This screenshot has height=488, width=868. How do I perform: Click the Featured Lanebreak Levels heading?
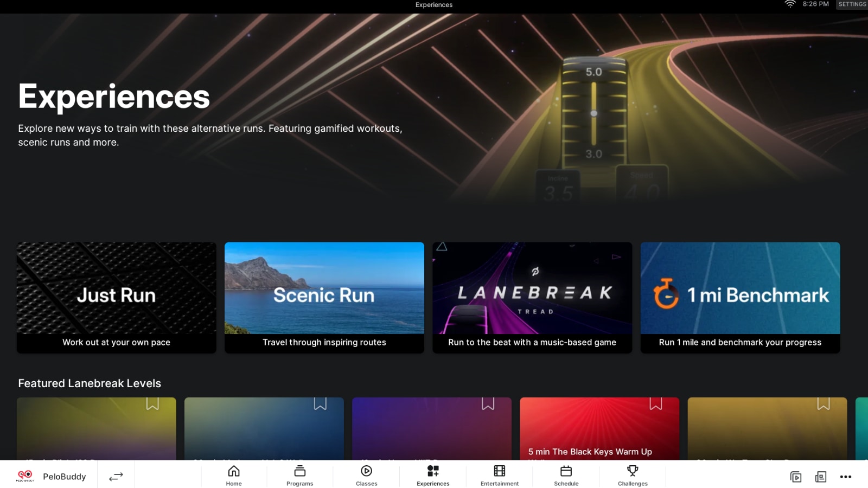(90, 383)
